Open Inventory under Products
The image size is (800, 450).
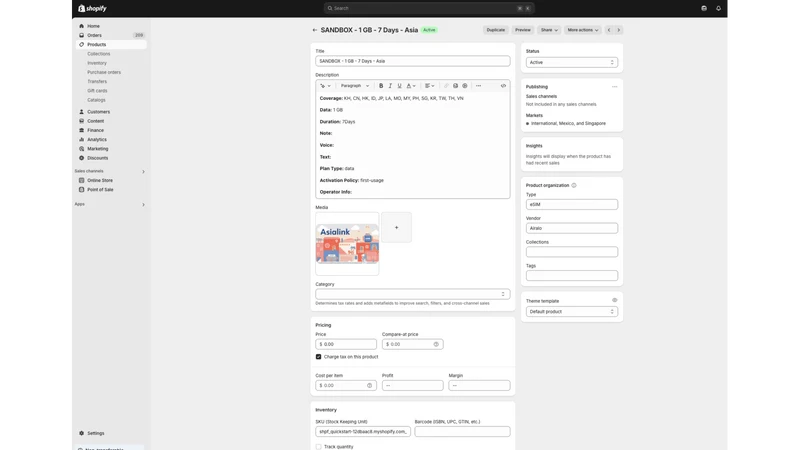point(97,63)
